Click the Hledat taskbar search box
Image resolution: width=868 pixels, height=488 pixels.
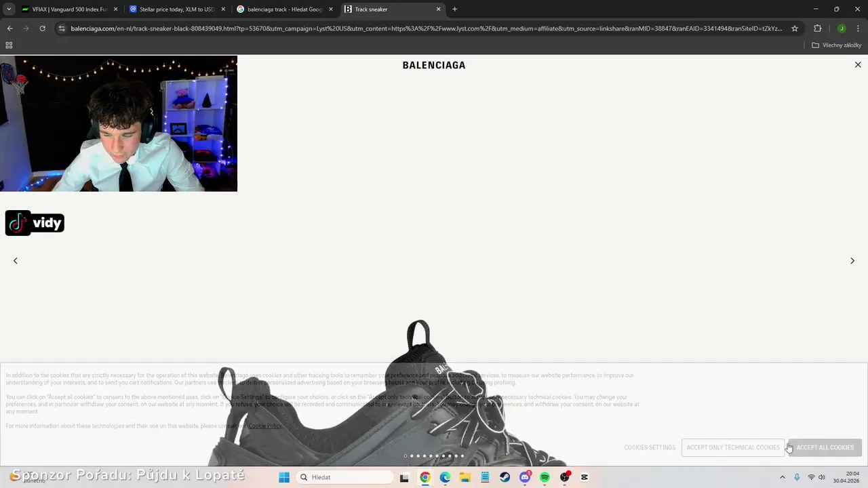click(344, 477)
